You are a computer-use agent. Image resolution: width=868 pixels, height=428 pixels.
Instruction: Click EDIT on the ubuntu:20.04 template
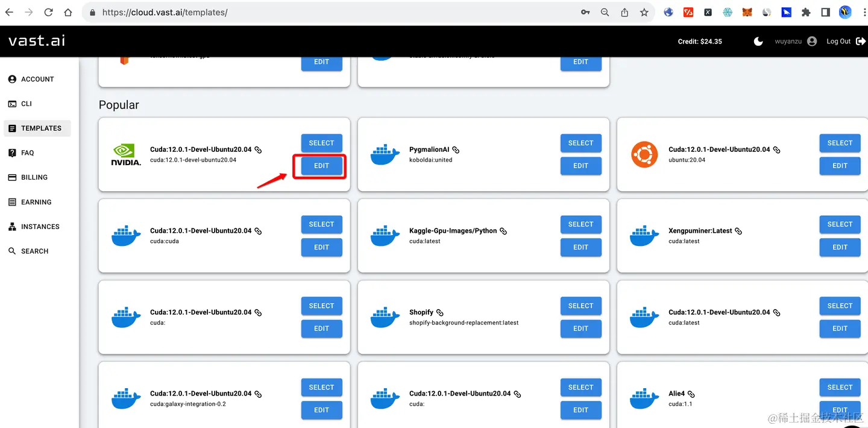pyautogui.click(x=840, y=166)
